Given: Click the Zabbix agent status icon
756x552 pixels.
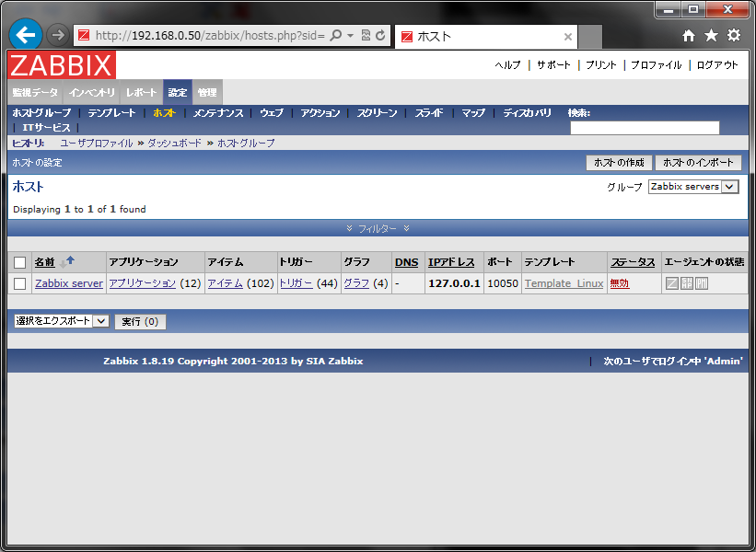Looking at the screenshot, I should tap(671, 283).
